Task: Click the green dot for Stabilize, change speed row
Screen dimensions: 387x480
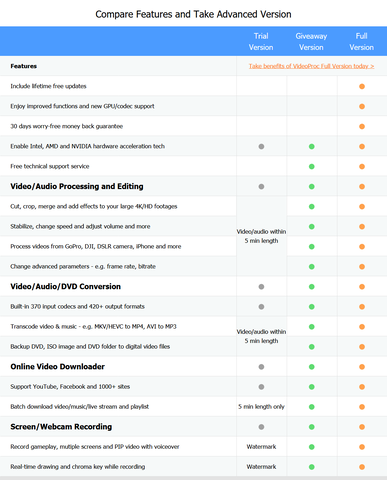Action: coord(312,227)
